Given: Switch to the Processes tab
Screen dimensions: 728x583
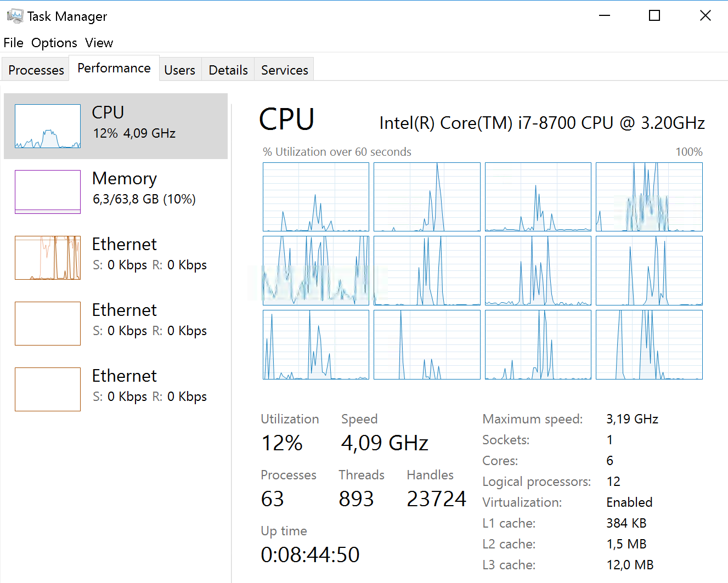Looking at the screenshot, I should [36, 70].
